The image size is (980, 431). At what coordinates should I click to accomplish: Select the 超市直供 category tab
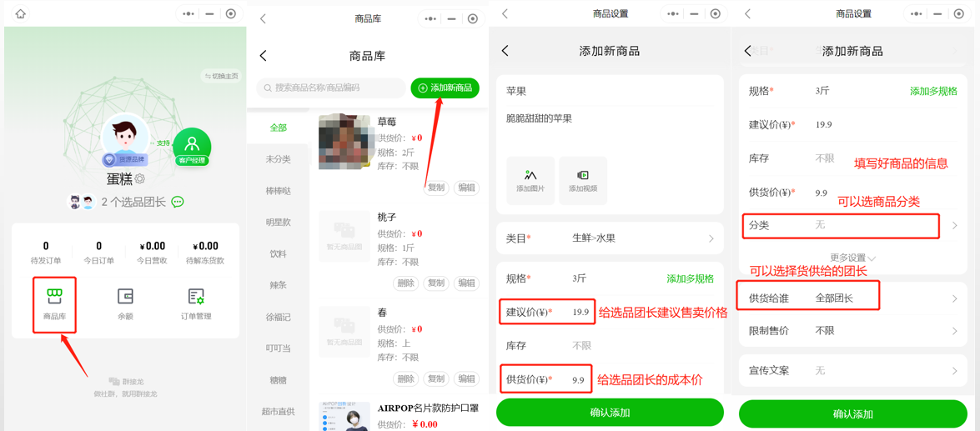click(278, 411)
